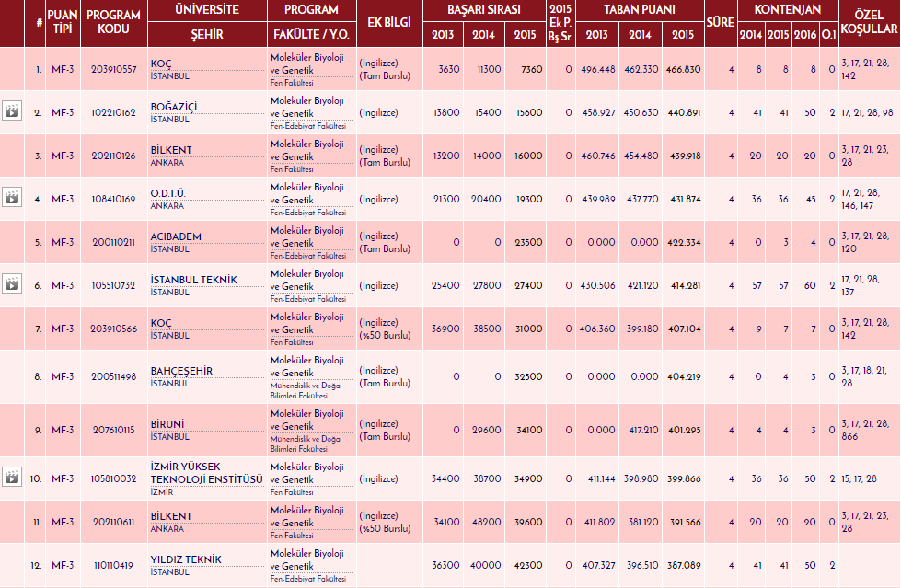Open the İSTANBUL TEKNİK university link
Viewport: 901px width, 588px height.
tap(193, 280)
